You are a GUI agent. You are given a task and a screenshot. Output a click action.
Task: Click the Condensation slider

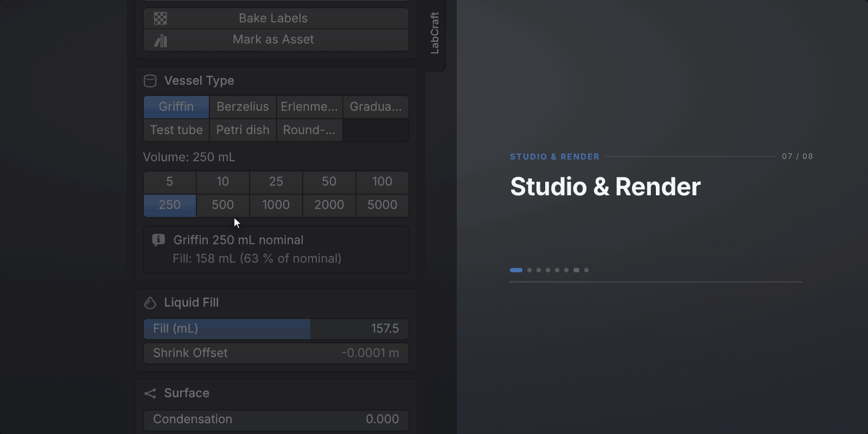pos(276,419)
